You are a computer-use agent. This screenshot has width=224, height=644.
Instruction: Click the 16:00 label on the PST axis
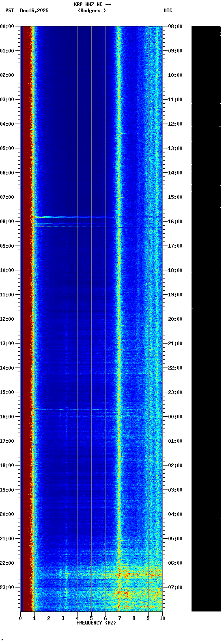[x=7, y=417]
